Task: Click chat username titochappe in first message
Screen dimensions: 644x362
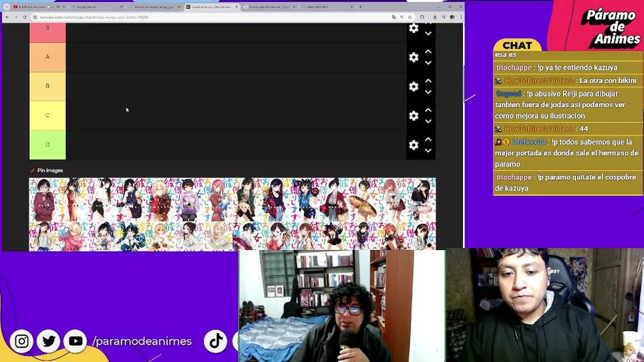Action: (514, 67)
